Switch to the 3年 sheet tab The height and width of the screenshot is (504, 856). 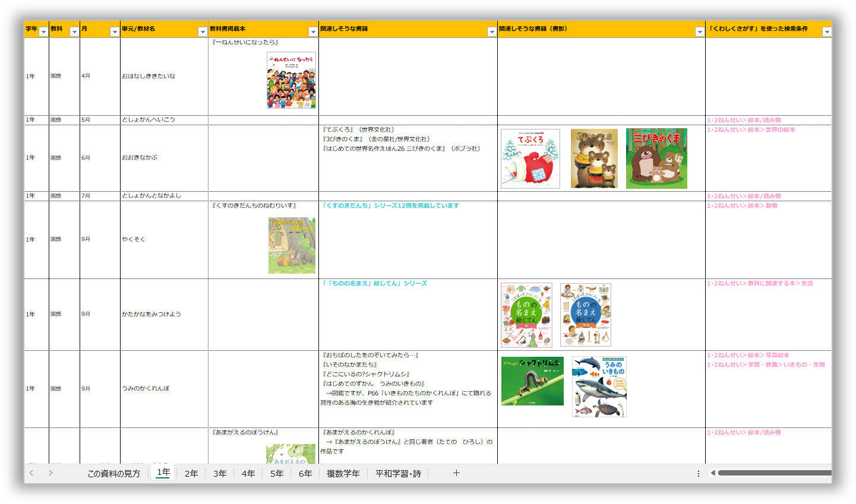coord(220,474)
